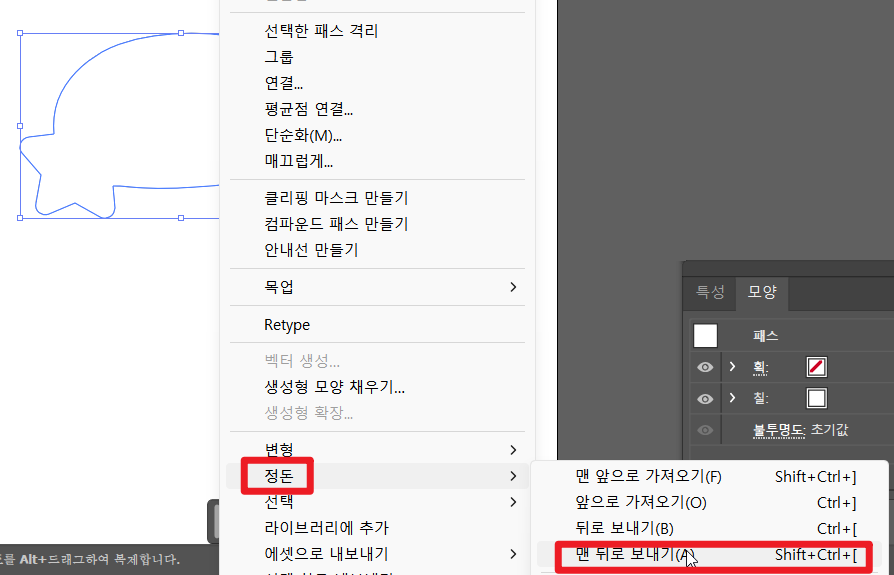Toggle visibility of the 칠 attribute
This screenshot has width=894, height=575.
(705, 399)
